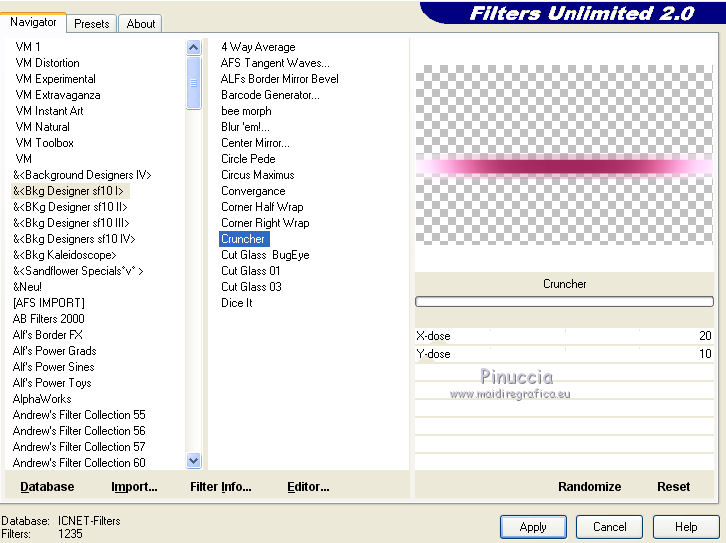Select &<Sandflower Specials°v°> category

[x=78, y=271]
